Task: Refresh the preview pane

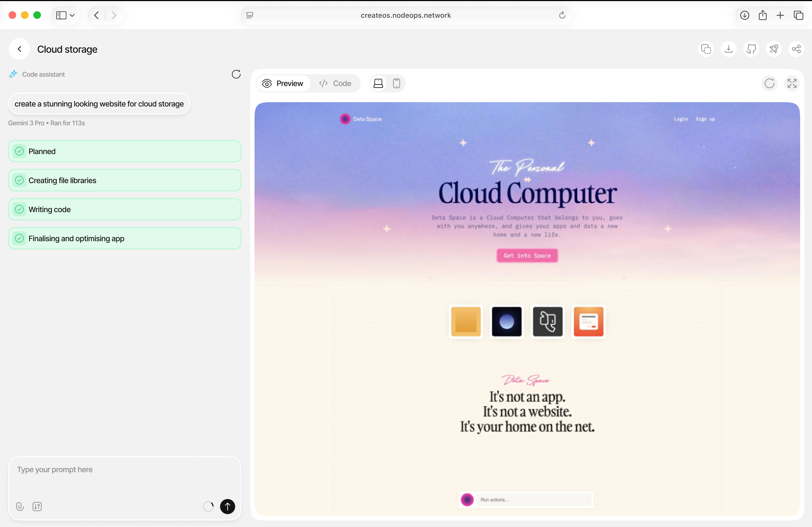Action: [x=769, y=84]
